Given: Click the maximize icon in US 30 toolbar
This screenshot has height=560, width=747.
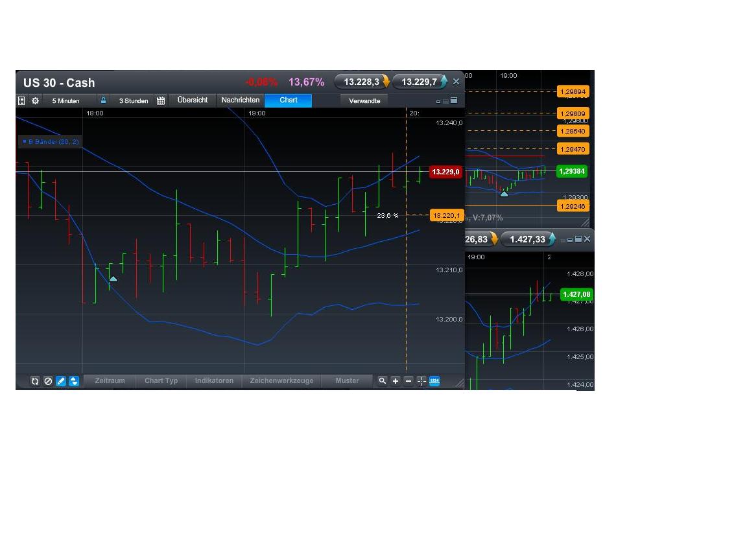Looking at the screenshot, I should (x=454, y=100).
